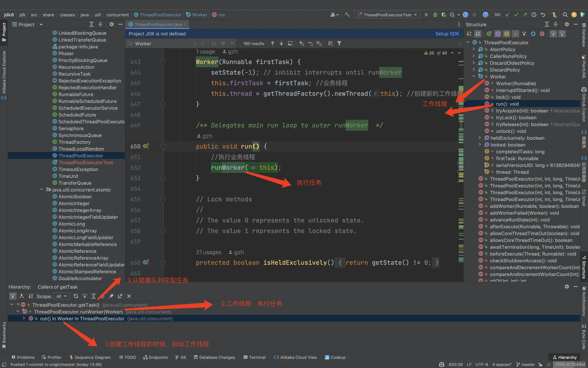Toggle show lambdas in Structure panel
The height and width of the screenshot is (368, 588).
(542, 34)
